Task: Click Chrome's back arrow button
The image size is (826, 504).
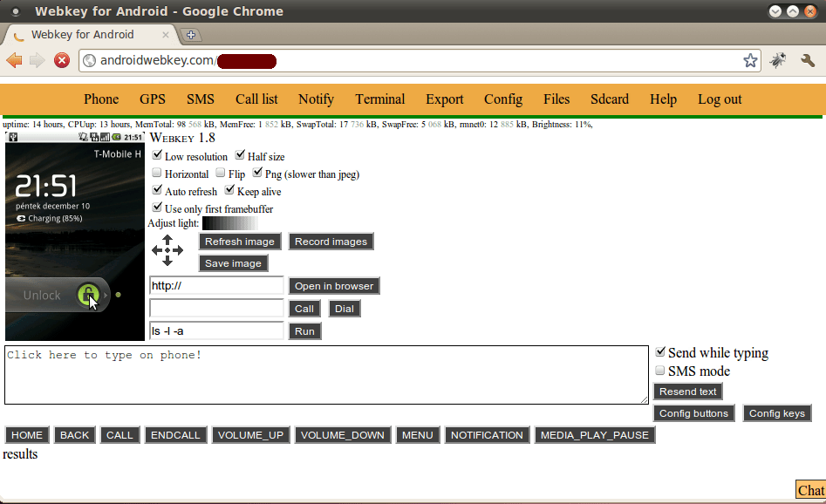Action: [14, 60]
